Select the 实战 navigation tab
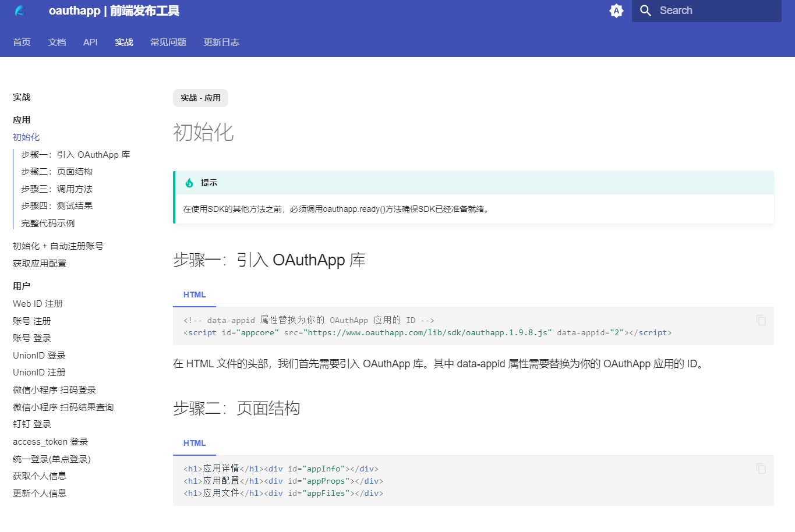 124,42
